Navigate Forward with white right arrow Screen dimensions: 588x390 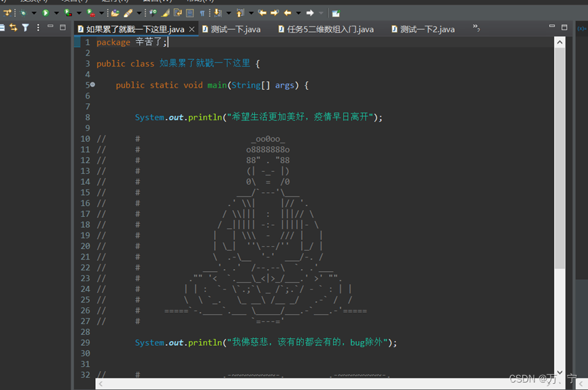click(x=310, y=13)
